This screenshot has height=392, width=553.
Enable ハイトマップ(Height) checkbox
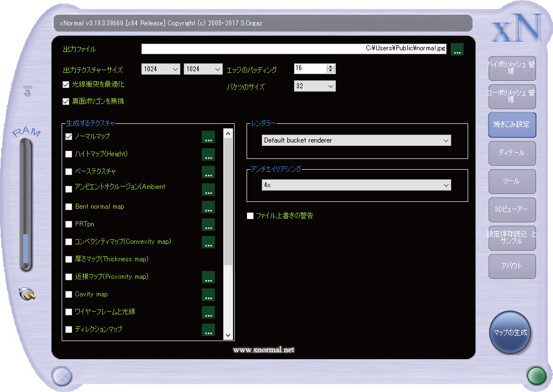pos(69,154)
